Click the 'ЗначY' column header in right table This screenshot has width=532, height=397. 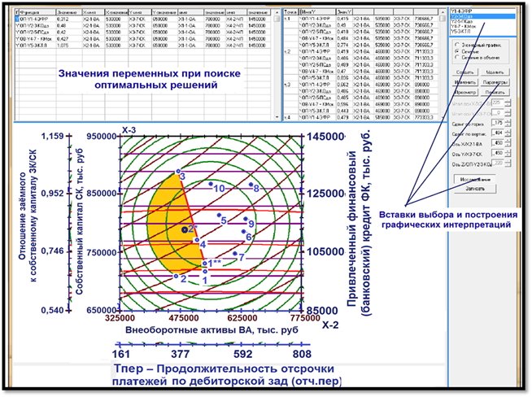[344, 12]
